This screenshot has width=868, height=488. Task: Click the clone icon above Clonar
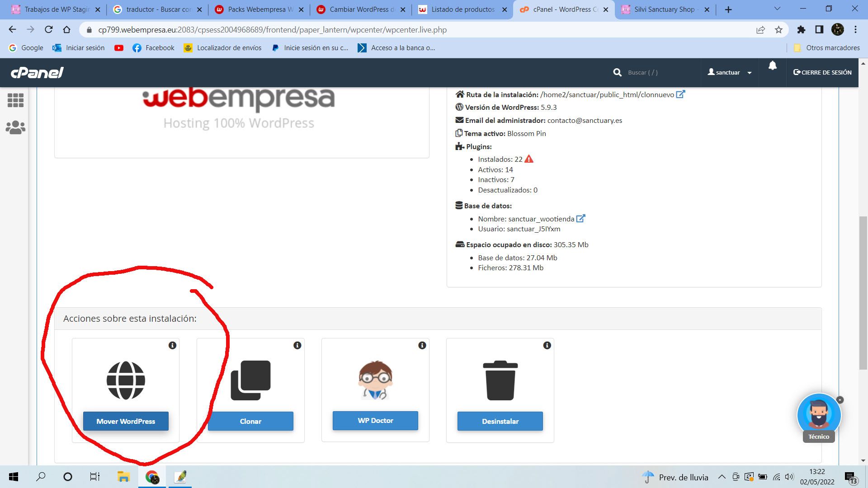click(x=250, y=380)
